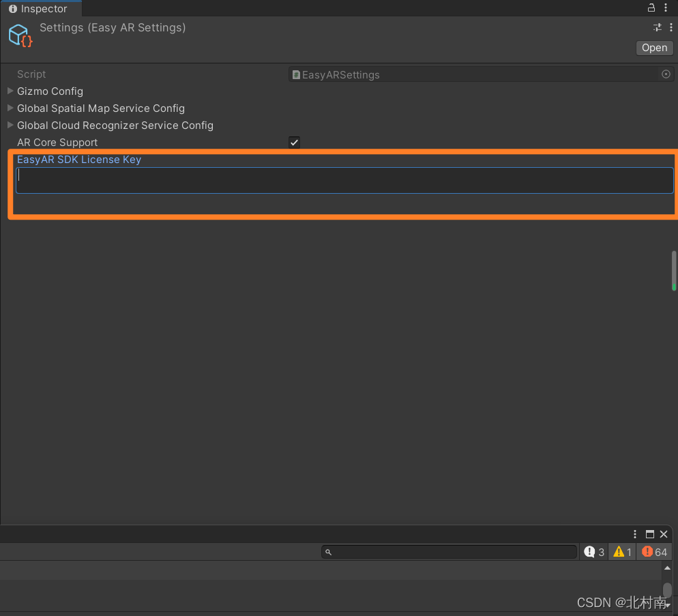
Task: Focus the EasyAR SDK License Key text box
Action: pyautogui.click(x=344, y=180)
